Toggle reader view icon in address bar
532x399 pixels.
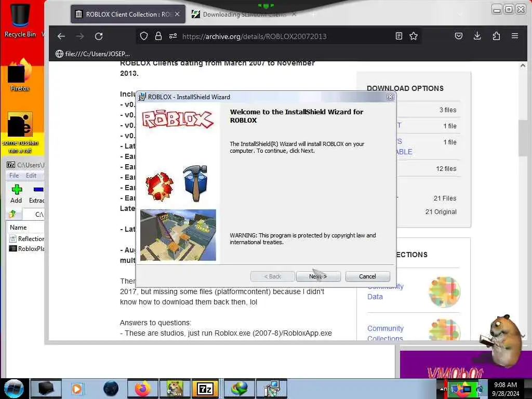[x=399, y=36]
